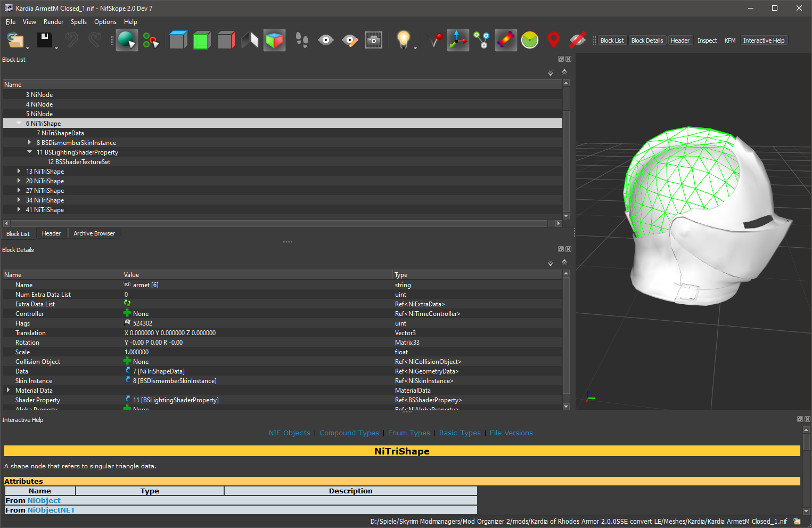This screenshot has width=812, height=528.
Task: Open the Render menu
Action: coord(53,22)
